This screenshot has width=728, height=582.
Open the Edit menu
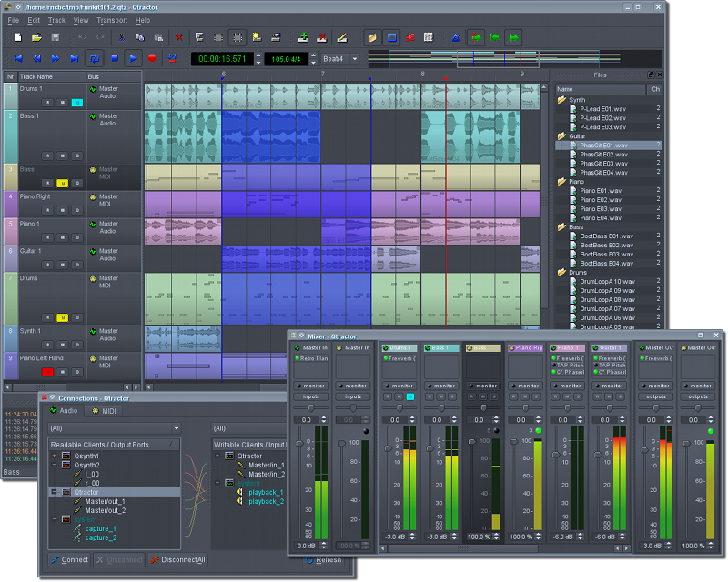pos(34,20)
